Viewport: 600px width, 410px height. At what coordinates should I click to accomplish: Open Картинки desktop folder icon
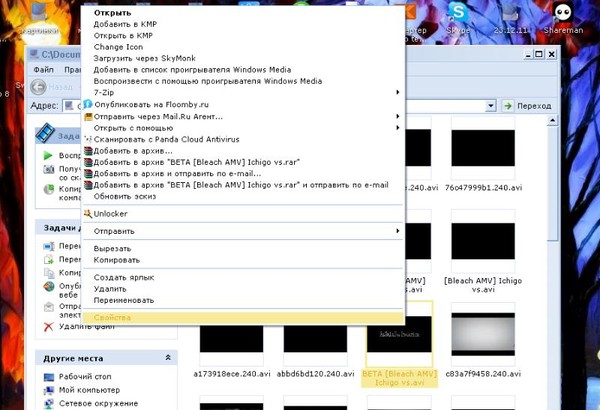pos(40,17)
